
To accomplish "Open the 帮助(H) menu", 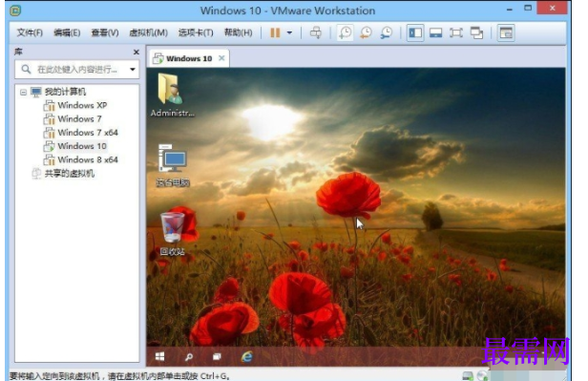I will [238, 32].
